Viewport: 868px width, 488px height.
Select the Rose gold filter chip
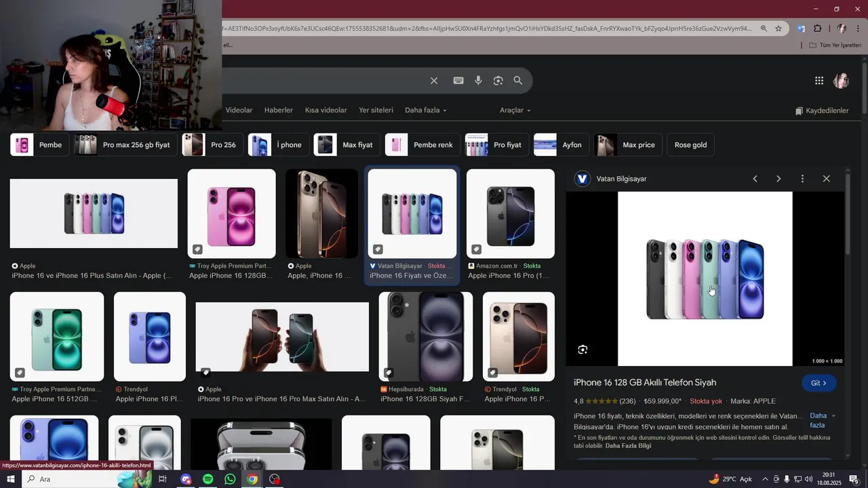(690, 145)
